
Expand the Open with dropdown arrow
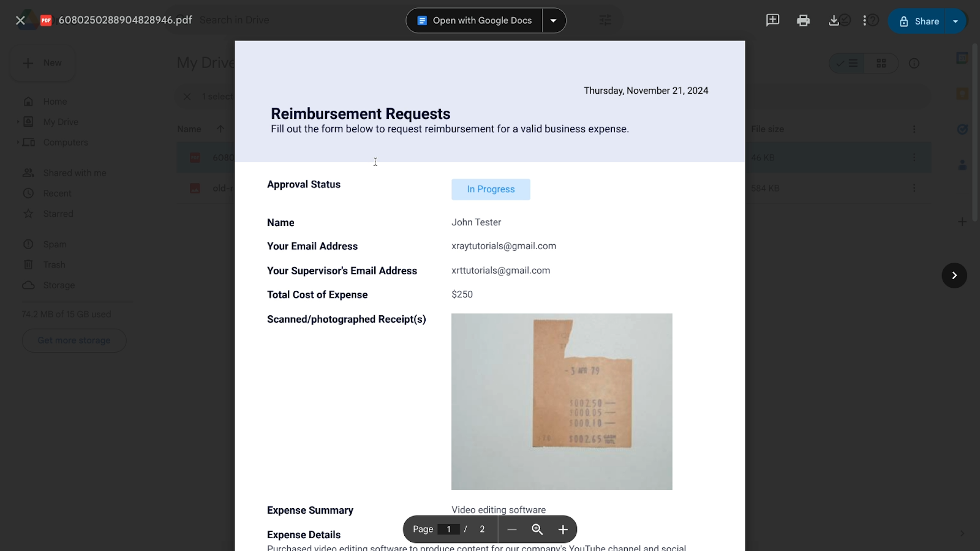pos(554,20)
